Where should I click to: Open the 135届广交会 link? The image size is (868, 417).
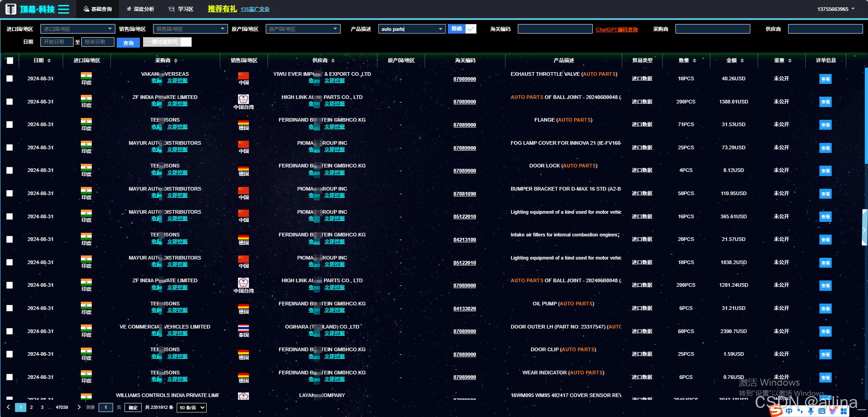(255, 9)
